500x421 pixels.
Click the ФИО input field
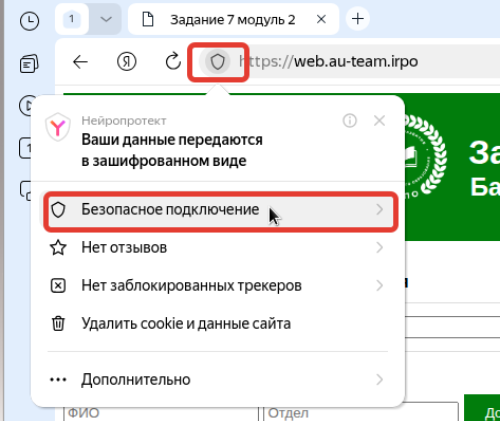click(x=161, y=413)
